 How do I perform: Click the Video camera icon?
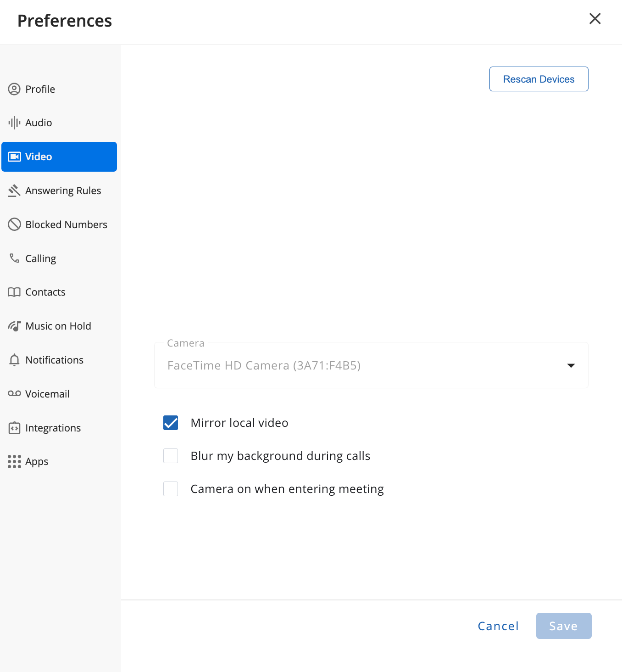click(14, 157)
